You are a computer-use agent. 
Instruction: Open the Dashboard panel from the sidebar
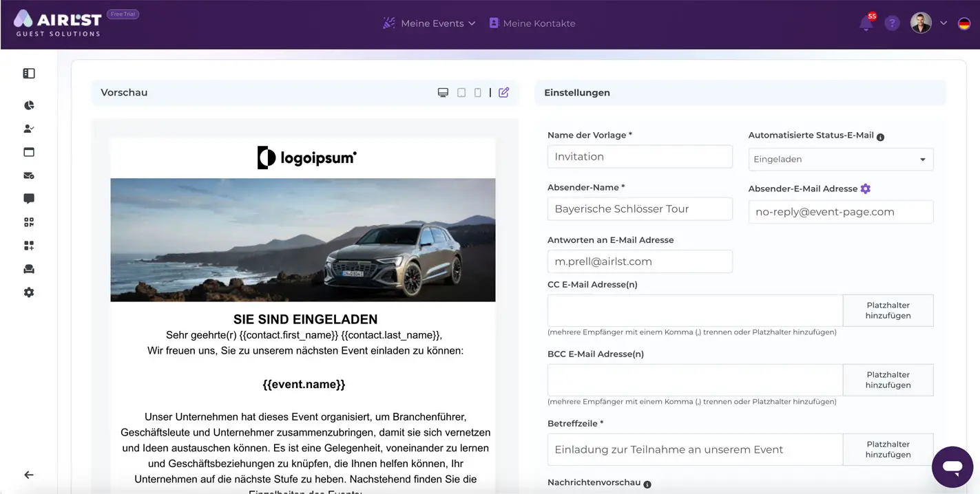point(29,73)
